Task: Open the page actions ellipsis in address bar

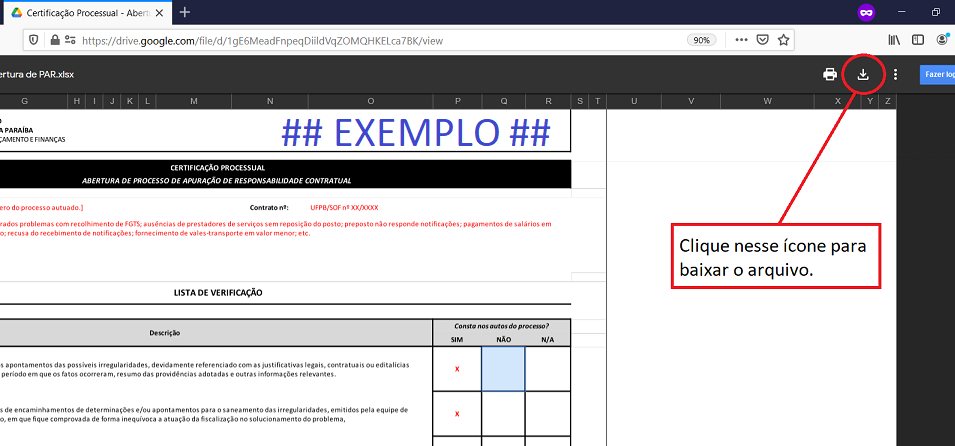Action: (740, 40)
